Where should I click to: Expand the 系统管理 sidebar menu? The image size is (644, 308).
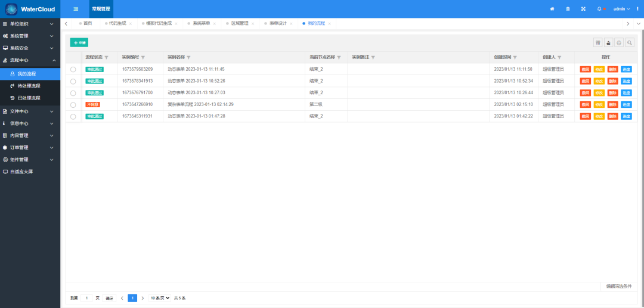pyautogui.click(x=30, y=36)
